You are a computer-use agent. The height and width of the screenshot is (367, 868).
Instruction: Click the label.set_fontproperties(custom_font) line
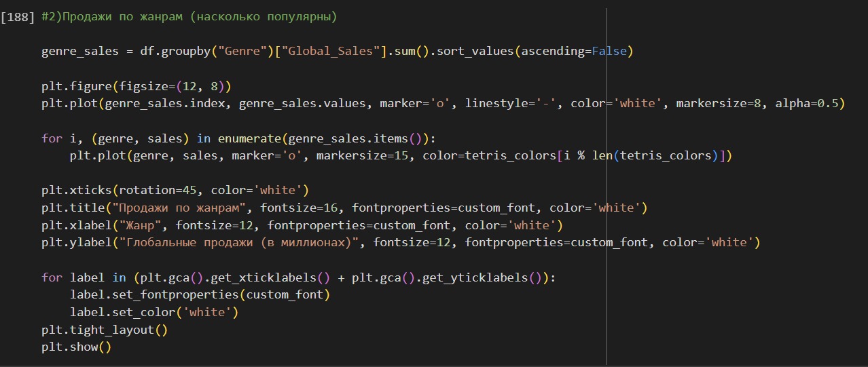click(200, 294)
